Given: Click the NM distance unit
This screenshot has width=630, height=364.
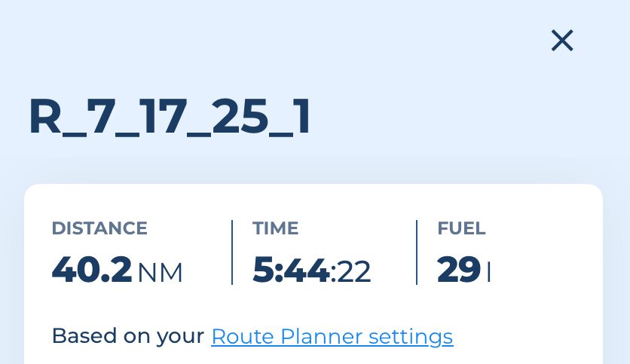Looking at the screenshot, I should pos(161,273).
